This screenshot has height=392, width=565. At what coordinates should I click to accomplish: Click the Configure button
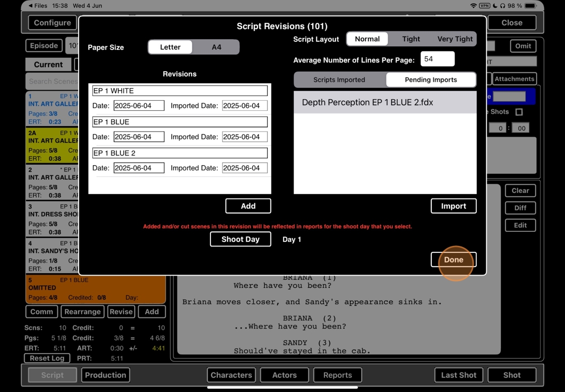[x=52, y=23]
